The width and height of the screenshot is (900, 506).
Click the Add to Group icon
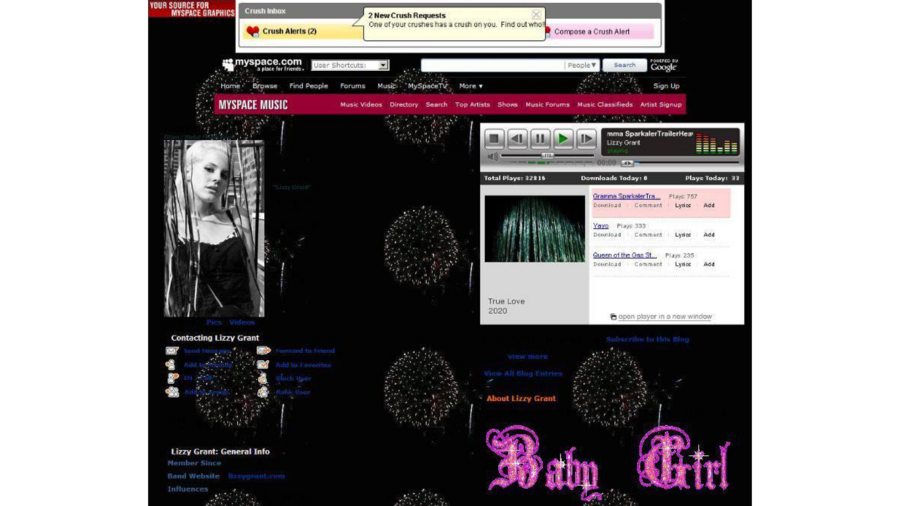172,392
